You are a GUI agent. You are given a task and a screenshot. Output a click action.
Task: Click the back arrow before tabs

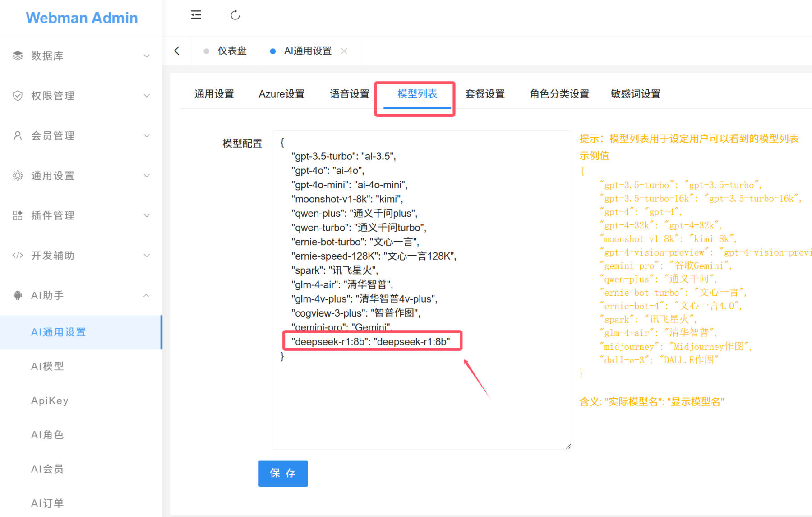[x=177, y=51]
